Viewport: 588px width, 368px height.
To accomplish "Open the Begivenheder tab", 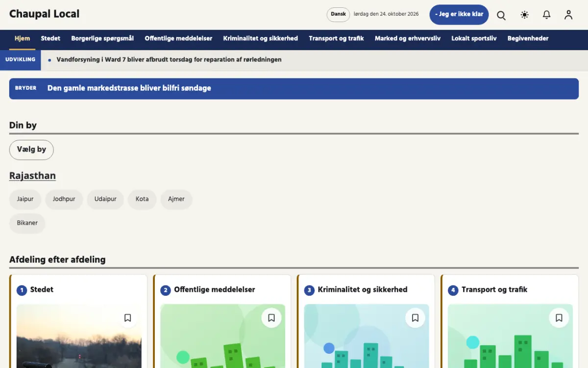I will (528, 38).
